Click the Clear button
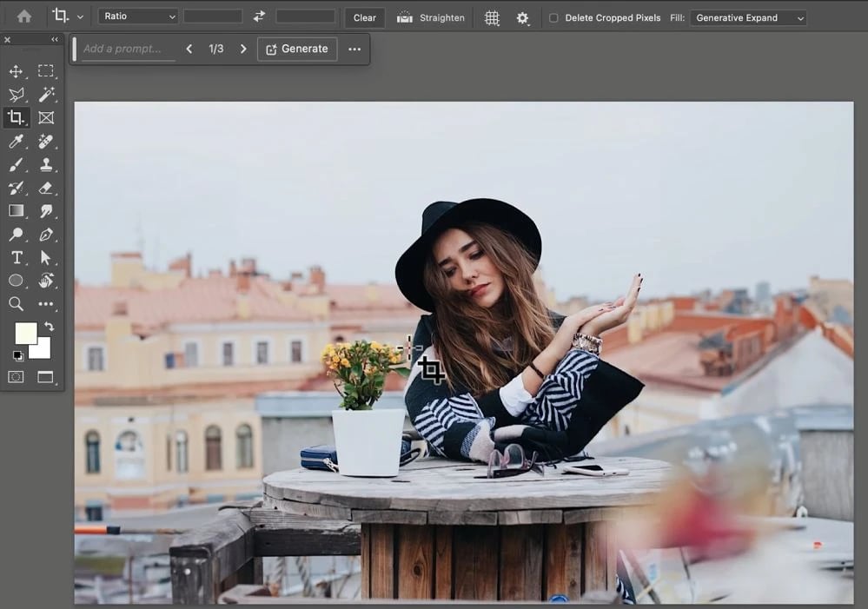Screen dimensions: 868x609 tap(364, 17)
